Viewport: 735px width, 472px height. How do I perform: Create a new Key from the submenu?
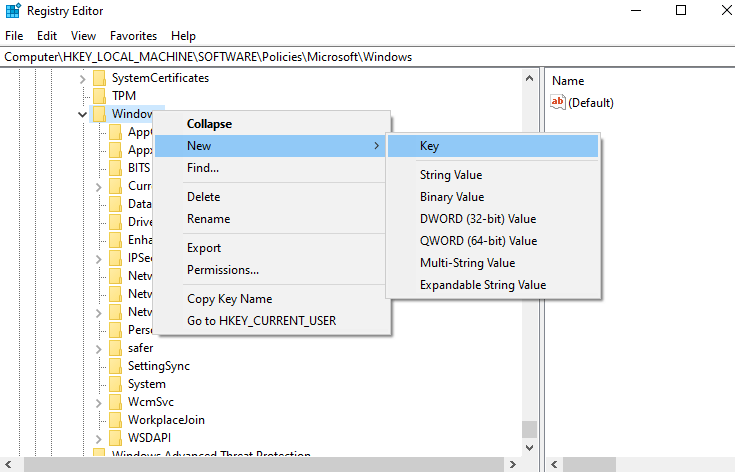click(493, 146)
